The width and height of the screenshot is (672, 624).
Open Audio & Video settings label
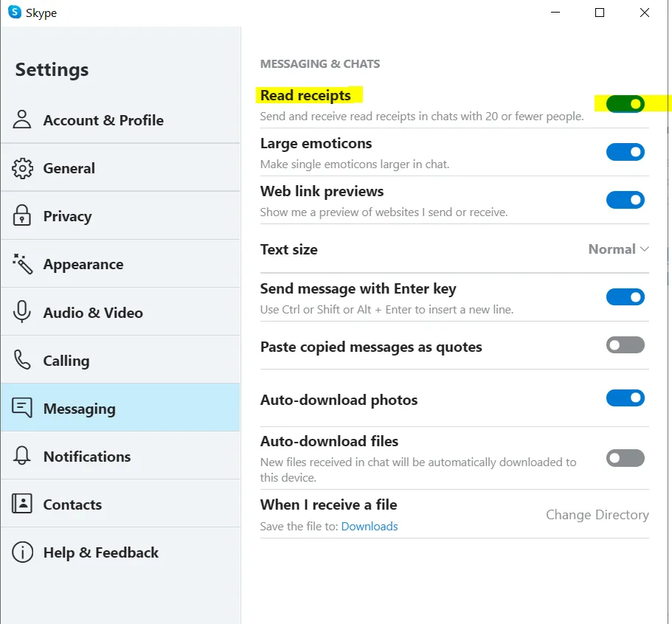(x=93, y=313)
